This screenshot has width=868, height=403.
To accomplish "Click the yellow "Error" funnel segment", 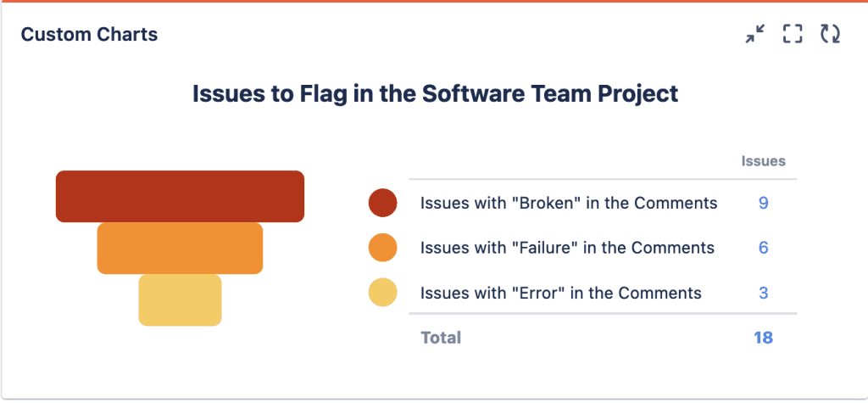I will 180,299.
